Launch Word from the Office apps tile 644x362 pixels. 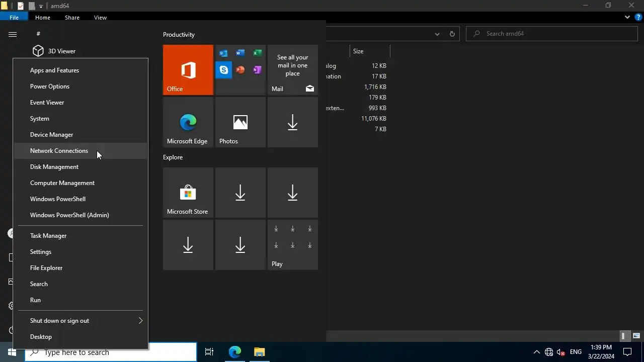240,53
